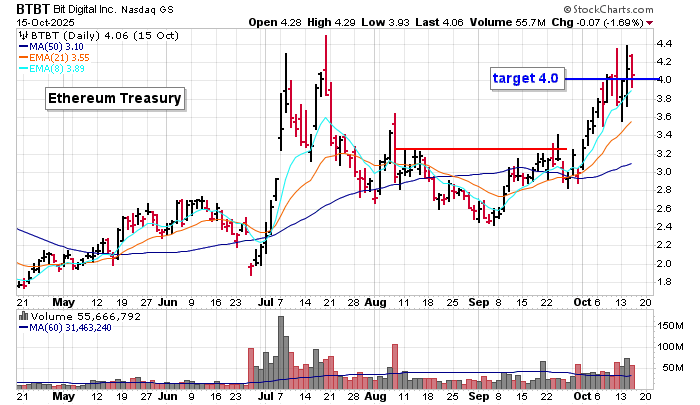Click the red down arrow beside Chg
Viewport: 700px width, 405px height.
point(652,21)
